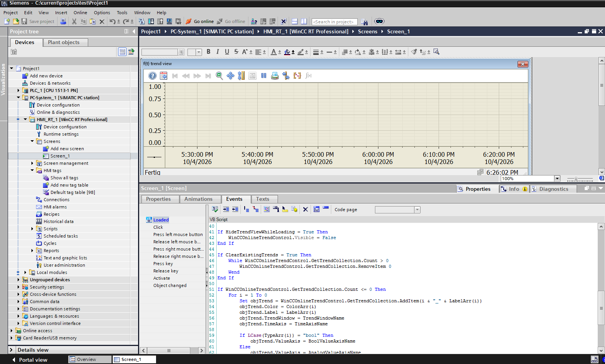Select the zoom area magnifier in trend view

click(x=219, y=76)
